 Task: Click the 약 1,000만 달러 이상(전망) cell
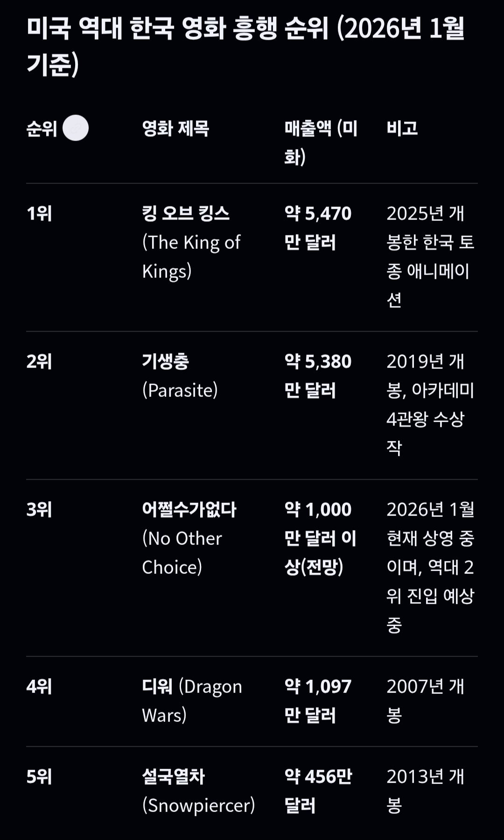320,538
